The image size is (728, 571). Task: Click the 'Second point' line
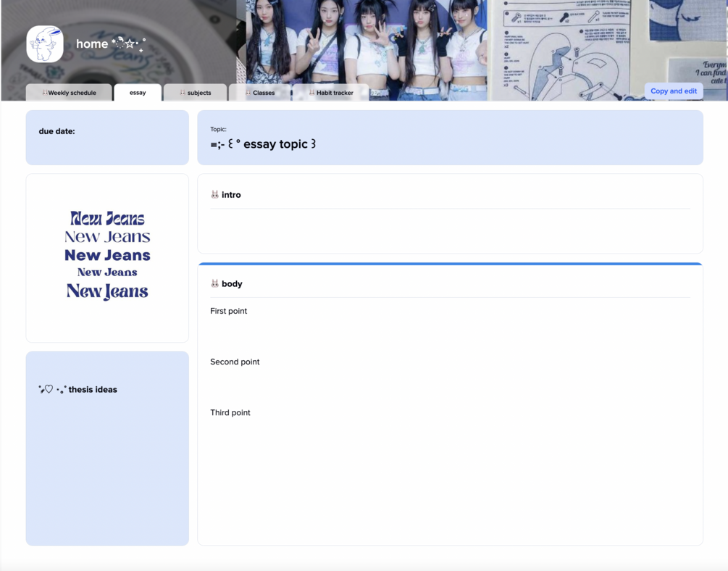[235, 362]
